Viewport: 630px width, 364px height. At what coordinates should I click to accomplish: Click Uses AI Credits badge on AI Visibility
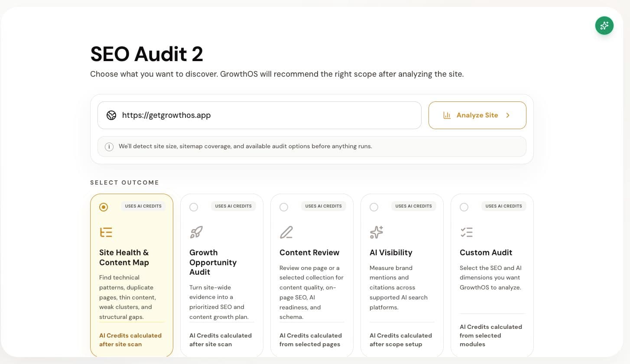tap(413, 206)
